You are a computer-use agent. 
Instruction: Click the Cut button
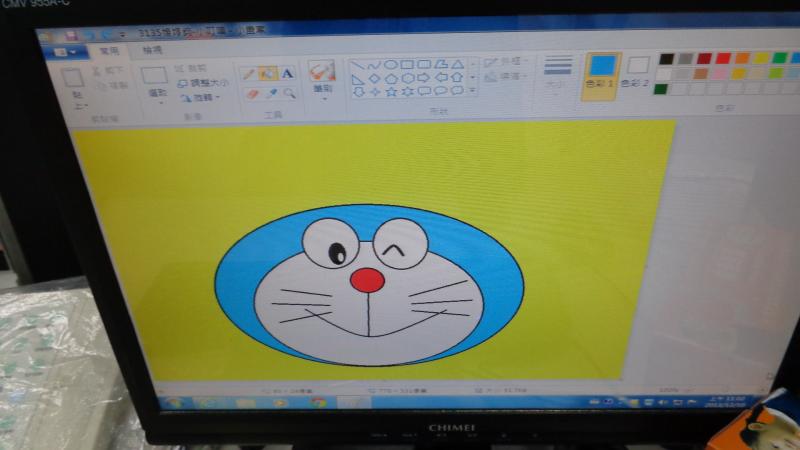pos(109,70)
